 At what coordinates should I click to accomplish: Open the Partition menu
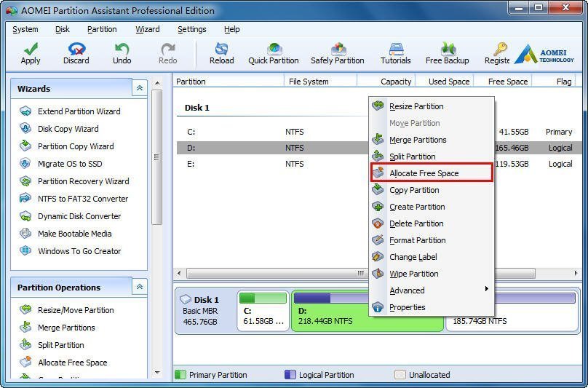point(102,29)
